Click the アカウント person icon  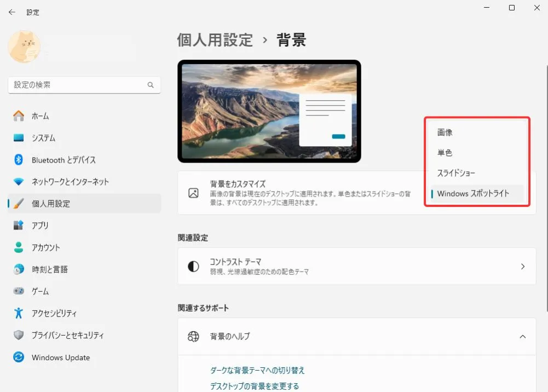pos(19,247)
